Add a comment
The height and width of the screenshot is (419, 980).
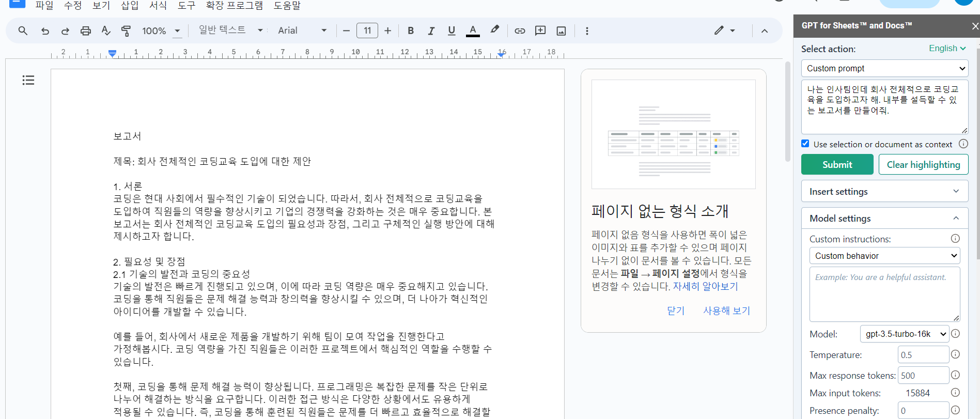[x=540, y=31]
